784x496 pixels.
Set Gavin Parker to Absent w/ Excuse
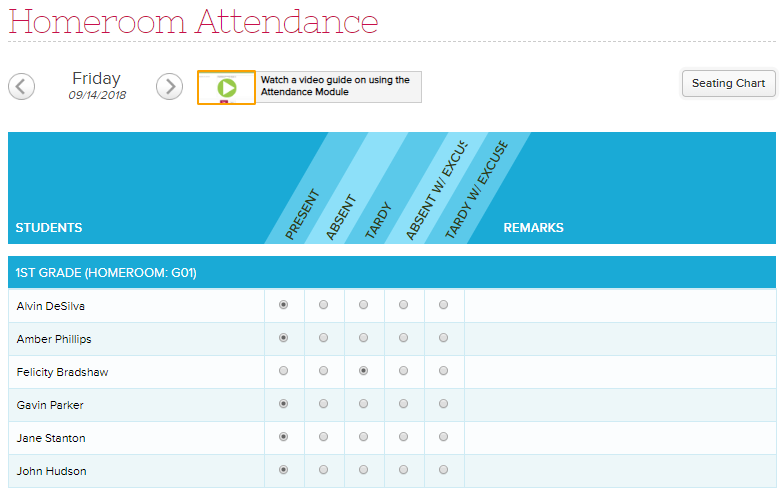click(404, 404)
